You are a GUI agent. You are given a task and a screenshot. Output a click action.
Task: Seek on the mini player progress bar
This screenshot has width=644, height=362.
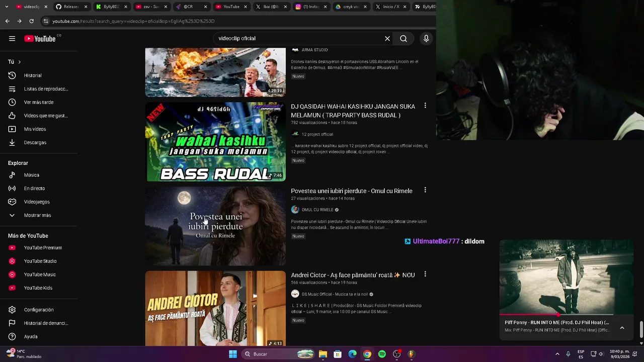[566, 315]
